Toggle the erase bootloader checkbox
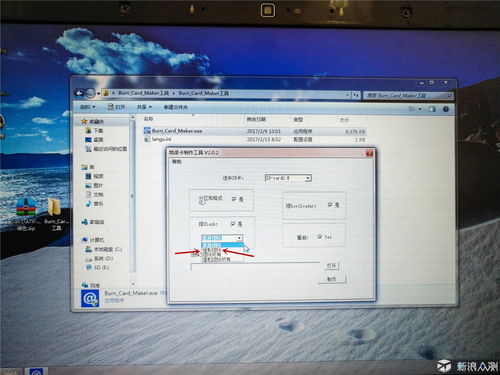 pyautogui.click(x=330, y=204)
